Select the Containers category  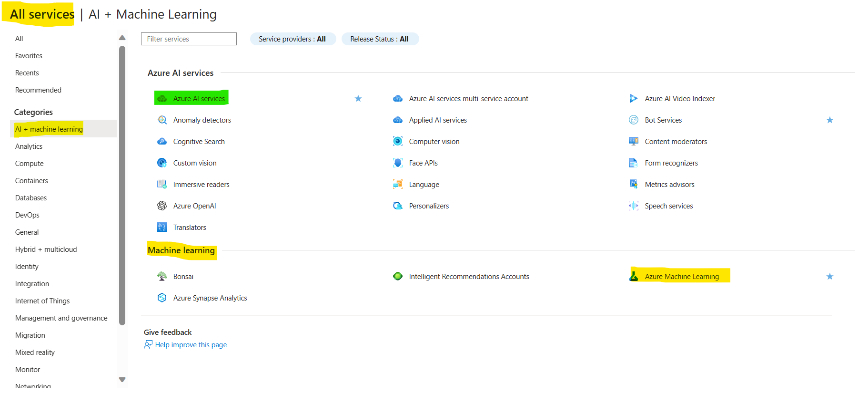click(x=31, y=181)
